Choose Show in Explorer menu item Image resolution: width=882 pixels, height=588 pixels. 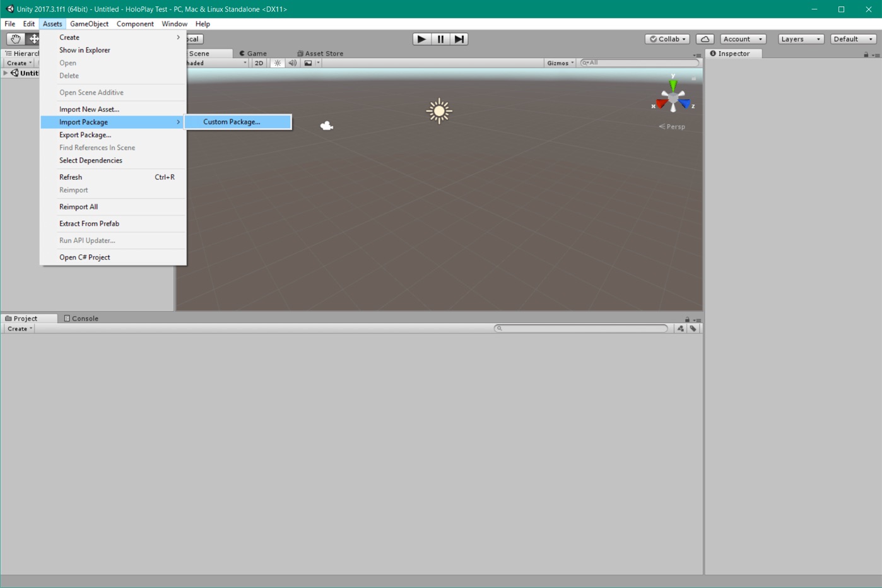[114, 50]
